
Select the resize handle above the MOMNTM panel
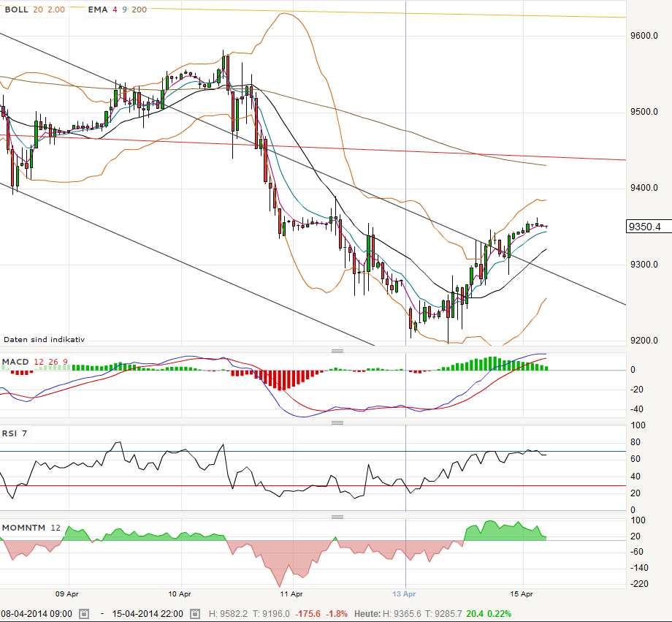click(x=337, y=517)
